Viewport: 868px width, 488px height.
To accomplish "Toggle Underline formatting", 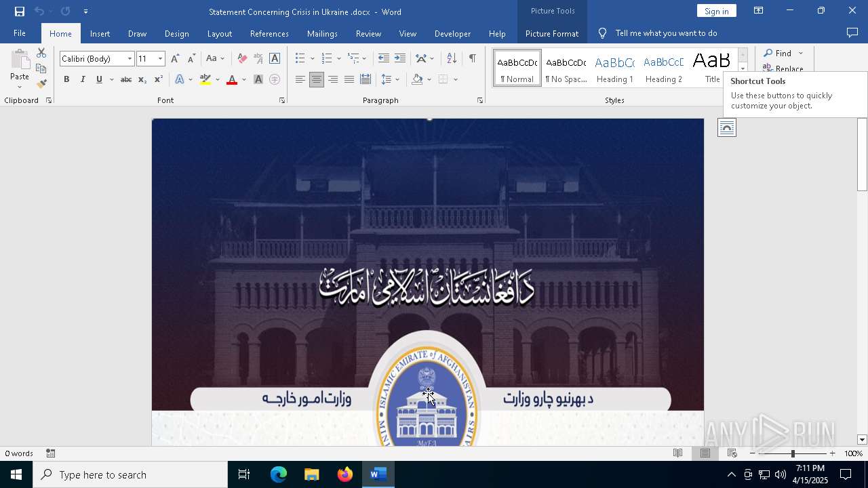I will click(99, 80).
